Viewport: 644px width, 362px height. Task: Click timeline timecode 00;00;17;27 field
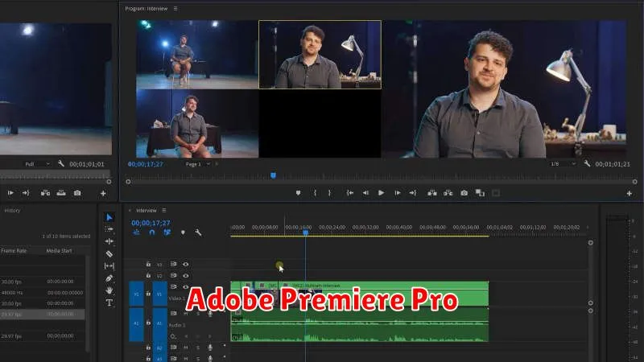pos(151,223)
